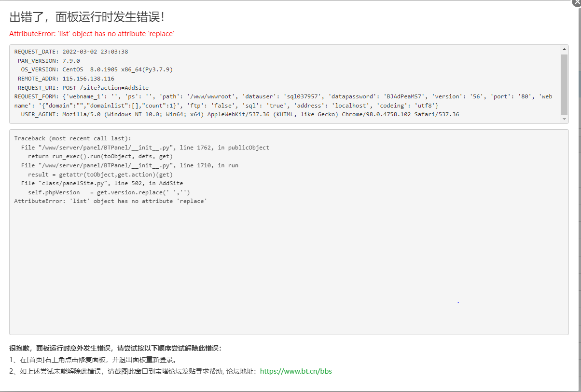Click the final AttributeError traceback line
581x392 pixels.
[x=111, y=201]
